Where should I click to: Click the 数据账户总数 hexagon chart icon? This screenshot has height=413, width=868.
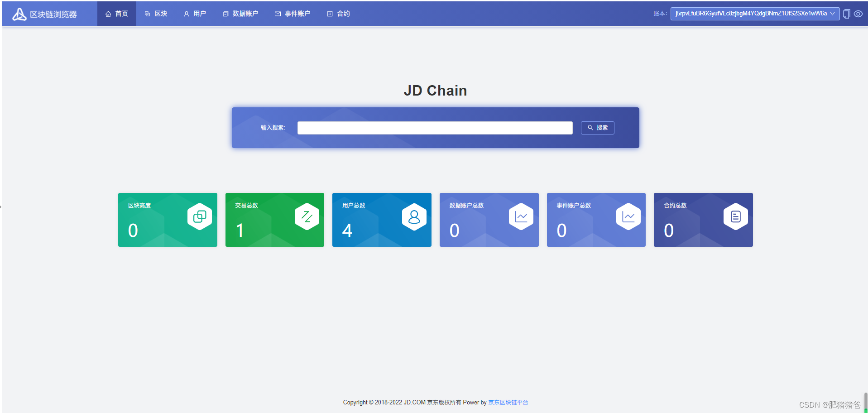(521, 216)
